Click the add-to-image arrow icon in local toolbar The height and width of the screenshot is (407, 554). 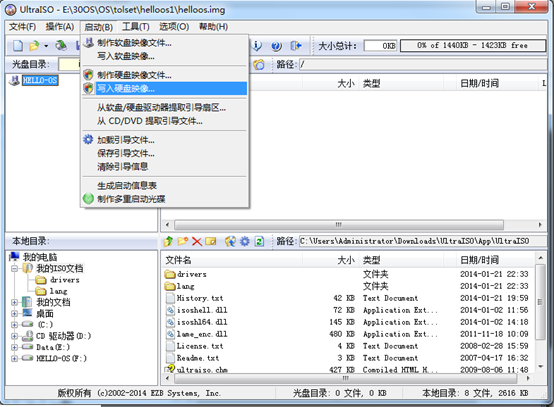click(230, 241)
